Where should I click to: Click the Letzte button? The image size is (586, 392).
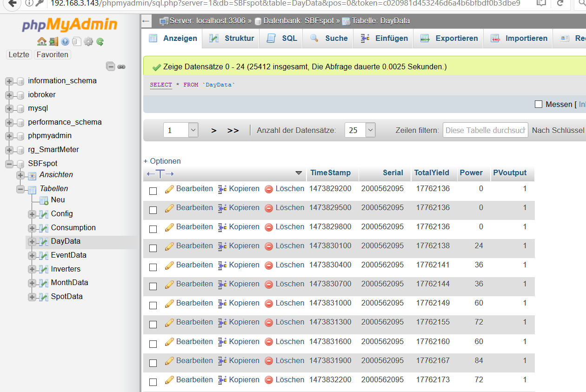point(19,54)
